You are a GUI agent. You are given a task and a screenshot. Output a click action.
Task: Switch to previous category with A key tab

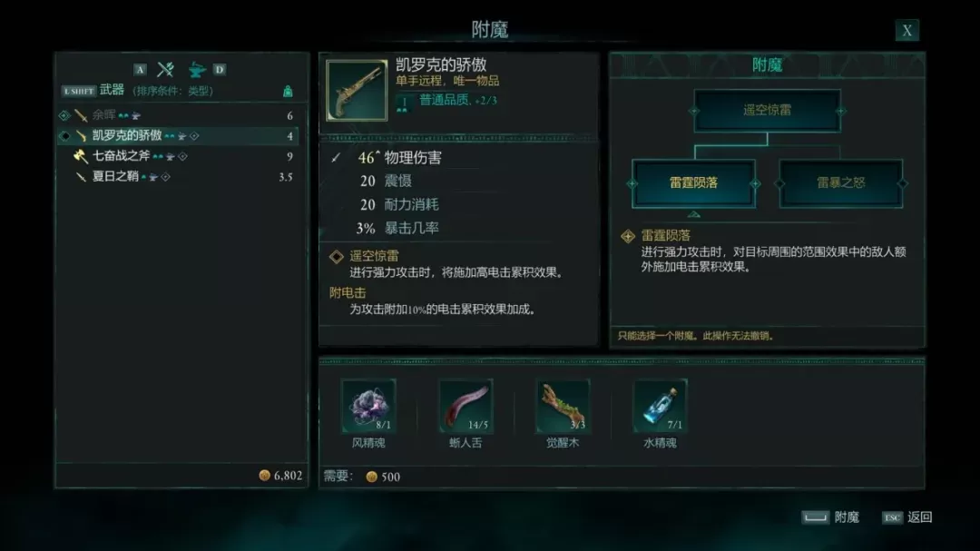(140, 69)
